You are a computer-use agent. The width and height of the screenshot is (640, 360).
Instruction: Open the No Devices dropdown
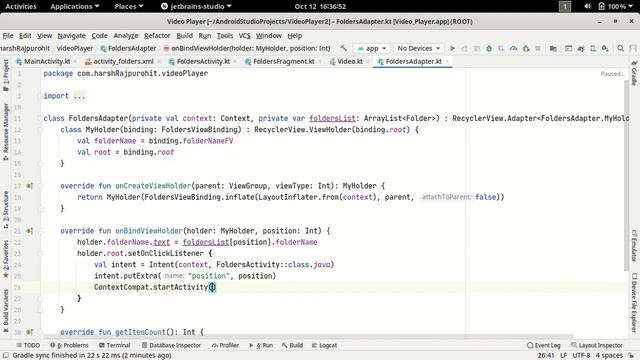(x=418, y=48)
